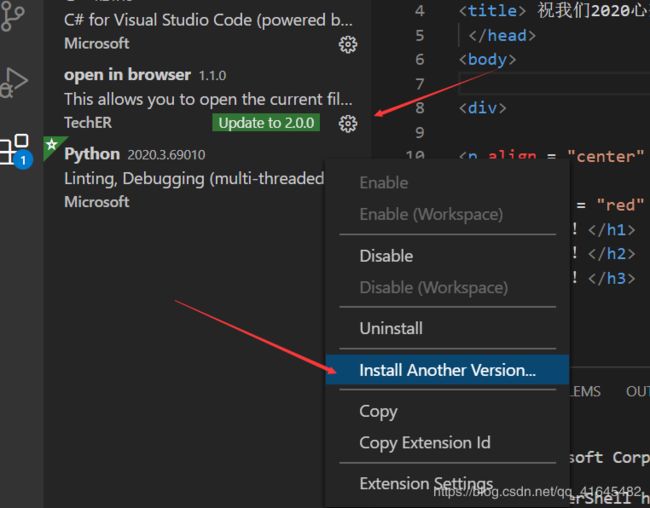This screenshot has height=508, width=650.
Task: Click Microsoft publisher under Python extension
Action: (97, 202)
